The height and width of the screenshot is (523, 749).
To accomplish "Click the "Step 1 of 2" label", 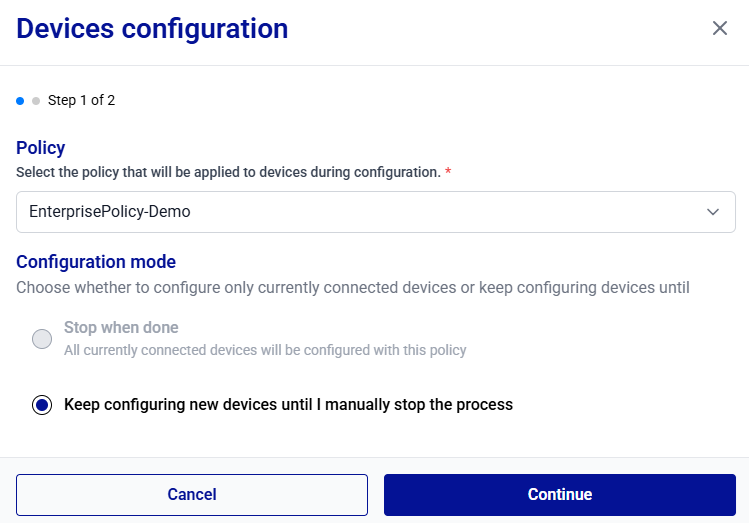I will point(81,101).
